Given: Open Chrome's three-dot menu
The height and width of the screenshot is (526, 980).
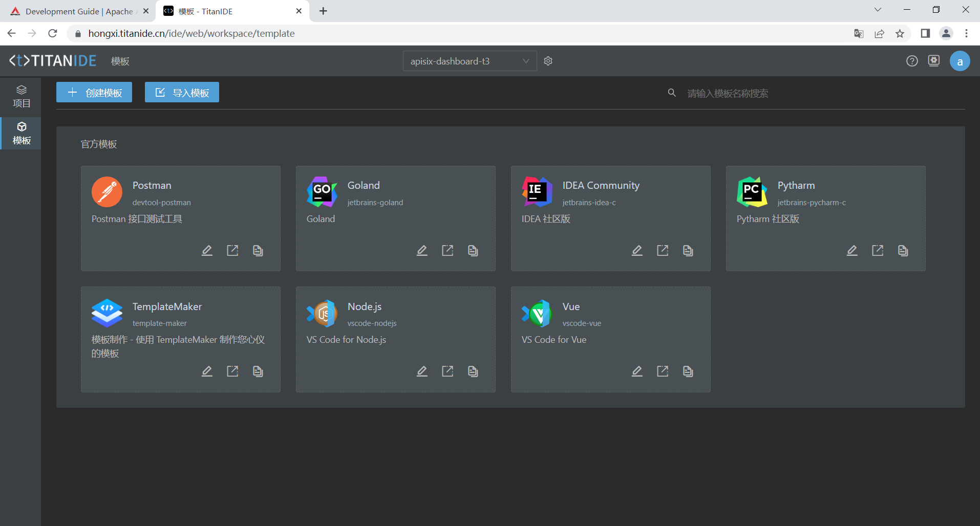Looking at the screenshot, I should [966, 33].
